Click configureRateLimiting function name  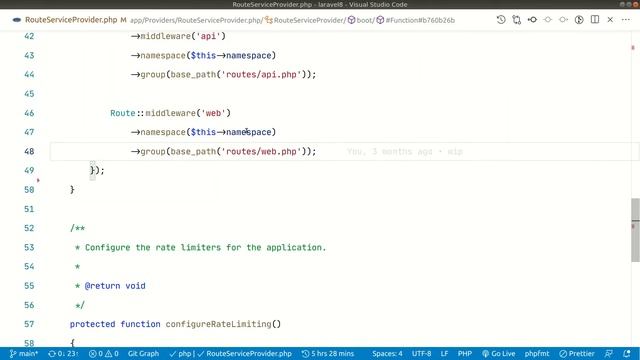click(218, 324)
